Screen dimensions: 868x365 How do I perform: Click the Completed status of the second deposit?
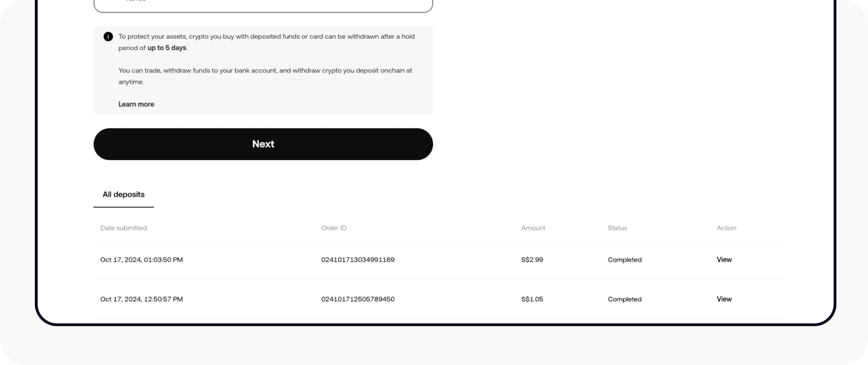[x=625, y=299]
